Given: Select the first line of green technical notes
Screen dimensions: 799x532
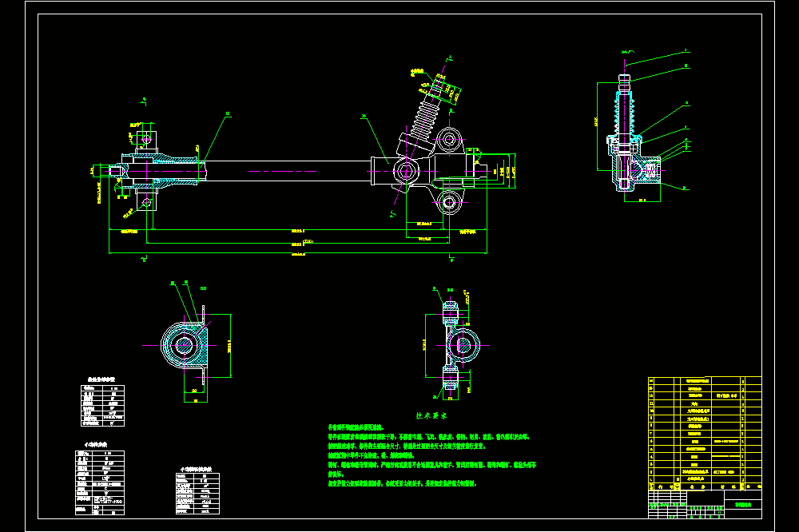Looking at the screenshot, I should point(356,427).
